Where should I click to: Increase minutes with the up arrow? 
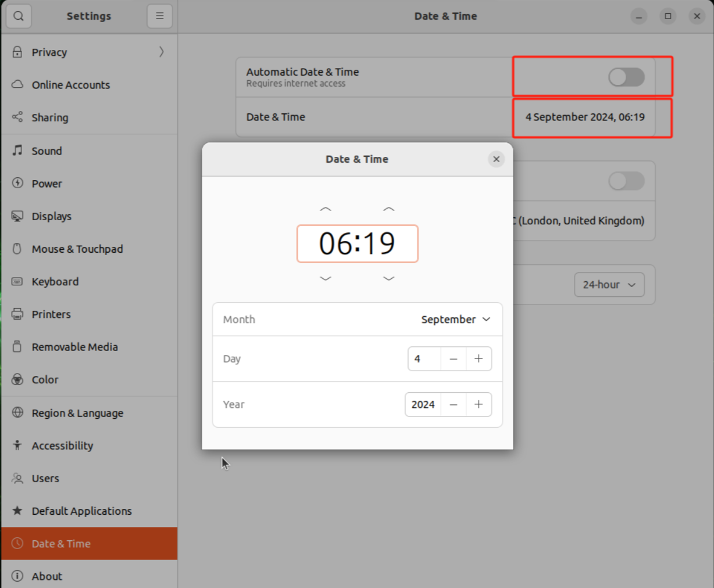389,209
